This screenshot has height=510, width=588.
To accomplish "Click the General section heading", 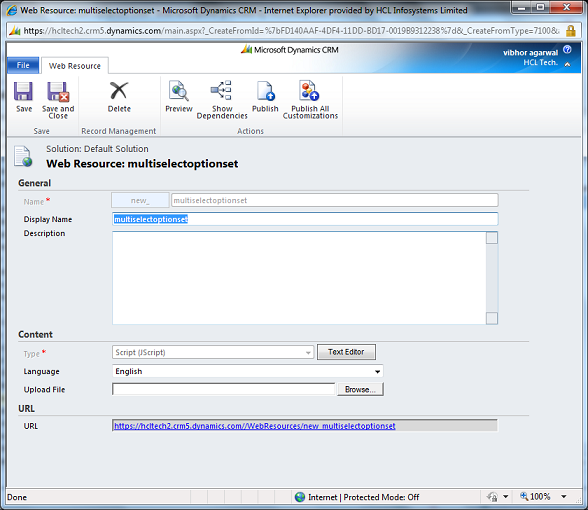I will (x=34, y=183).
